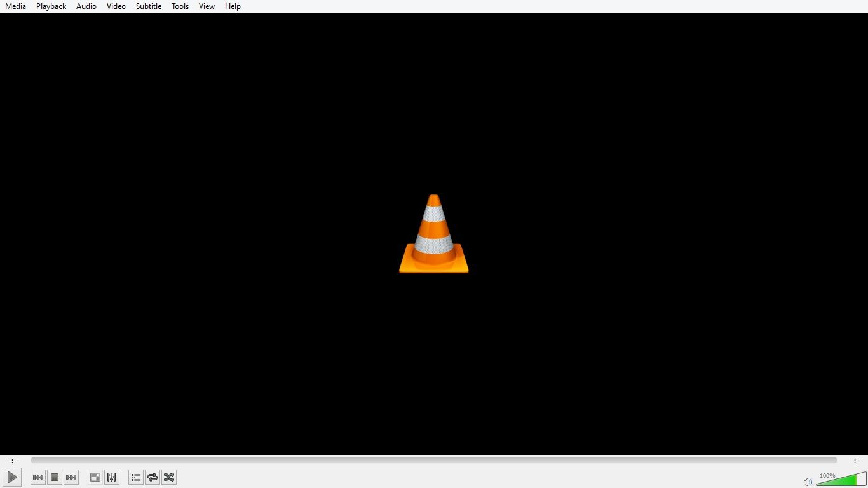
Task: Open the Audio menu options
Action: click(x=86, y=6)
